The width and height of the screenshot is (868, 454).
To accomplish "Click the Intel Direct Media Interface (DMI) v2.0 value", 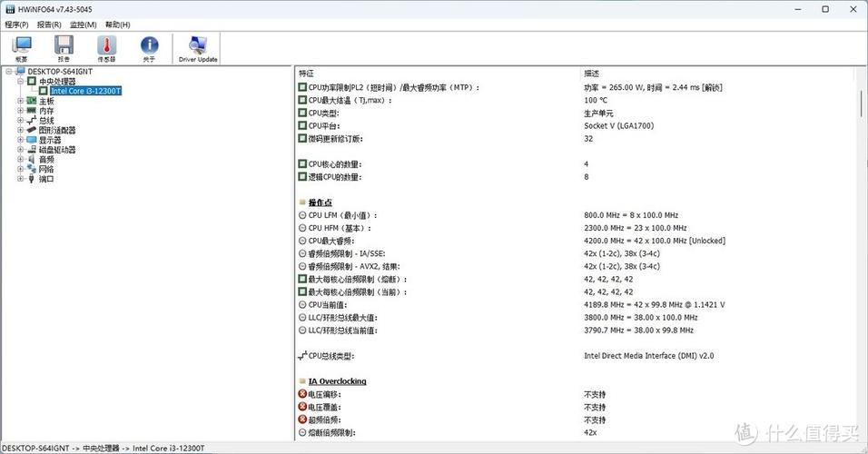I will click(x=649, y=355).
